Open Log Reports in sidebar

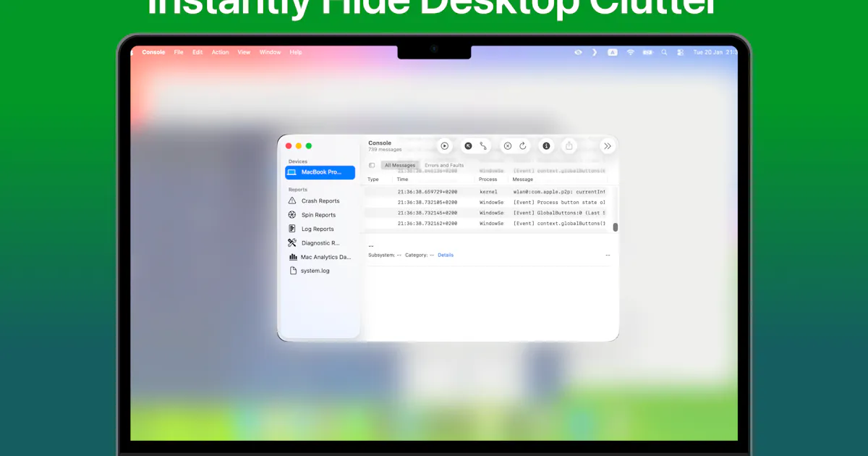point(311,229)
